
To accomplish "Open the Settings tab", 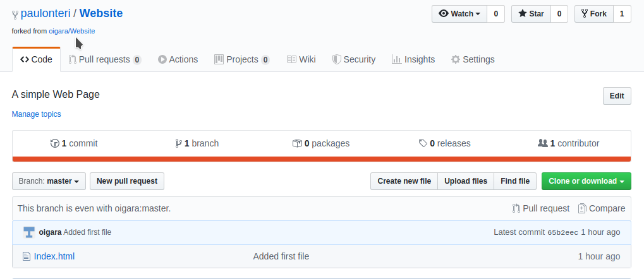I will pos(472,59).
